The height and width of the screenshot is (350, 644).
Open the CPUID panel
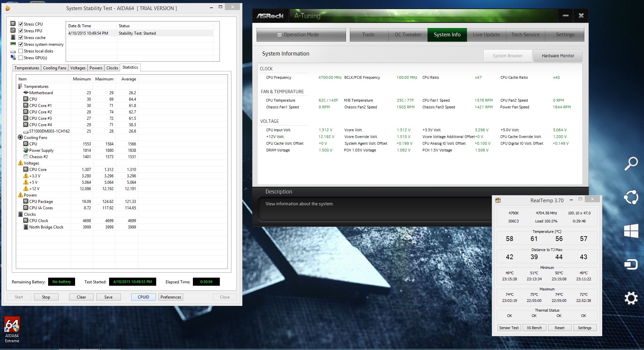coord(143,297)
